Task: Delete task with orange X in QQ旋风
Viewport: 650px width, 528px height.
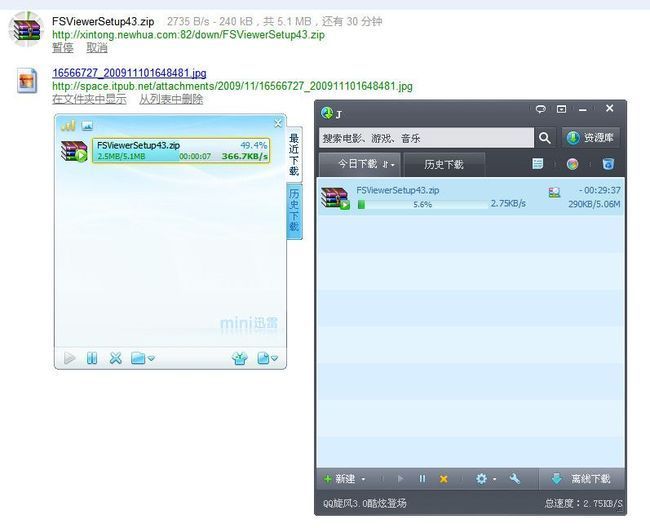Action: point(444,479)
